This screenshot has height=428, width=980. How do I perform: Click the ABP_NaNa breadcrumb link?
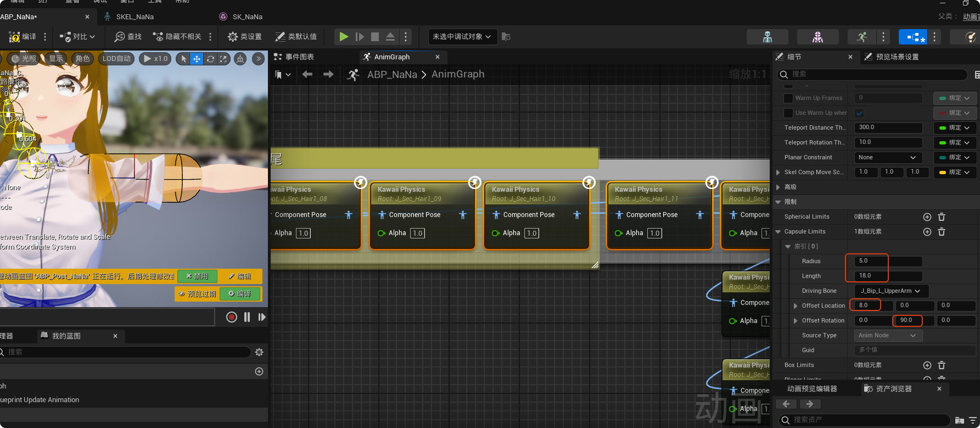click(x=392, y=74)
